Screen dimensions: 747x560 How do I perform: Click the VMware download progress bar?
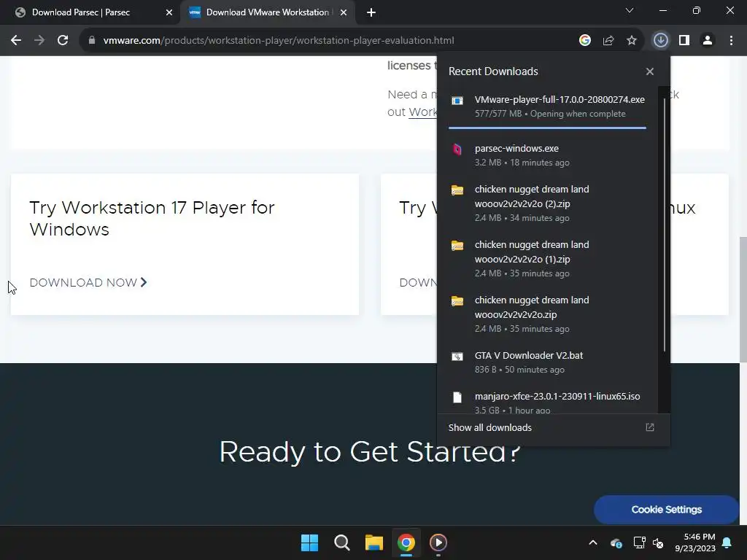pyautogui.click(x=547, y=128)
